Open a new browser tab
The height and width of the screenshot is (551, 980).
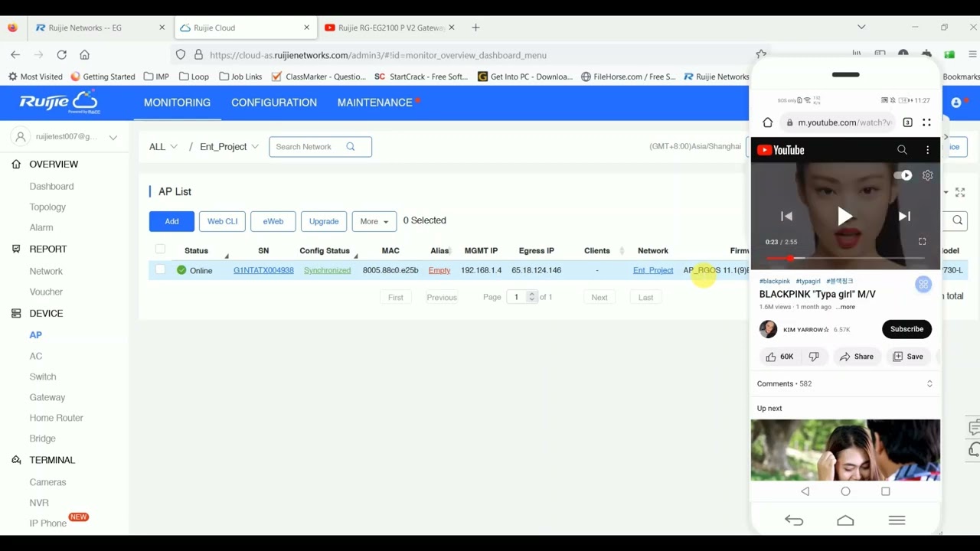pos(475,28)
